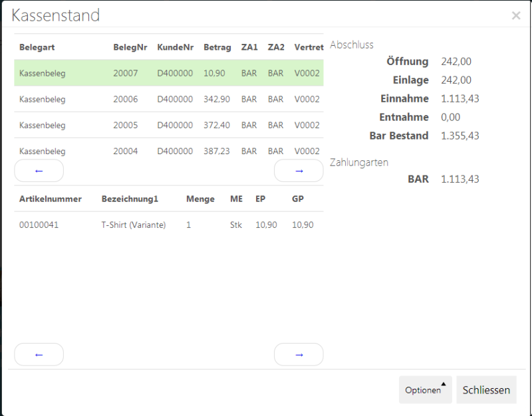
Task: Click the Menge column header
Action: point(200,199)
